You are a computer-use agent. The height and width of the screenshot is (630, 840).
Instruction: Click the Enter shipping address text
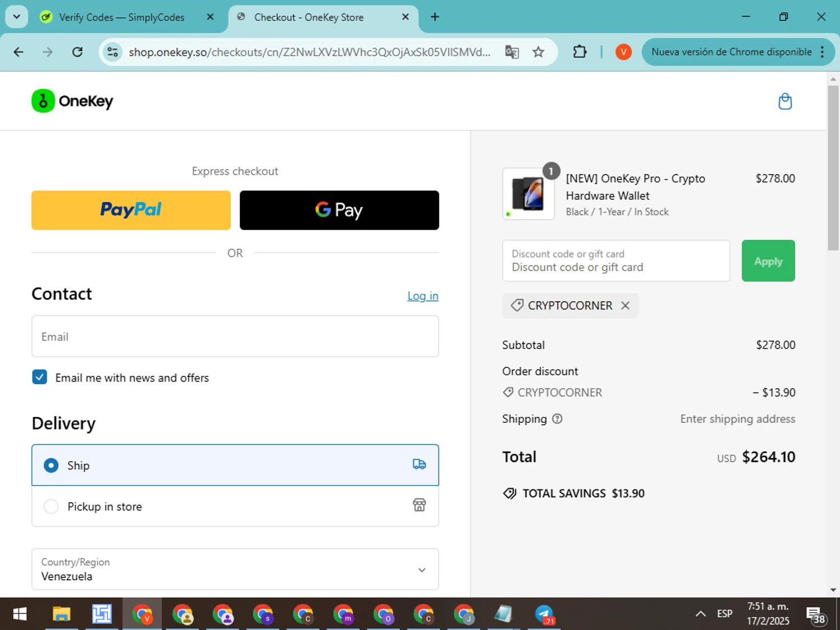(x=738, y=419)
